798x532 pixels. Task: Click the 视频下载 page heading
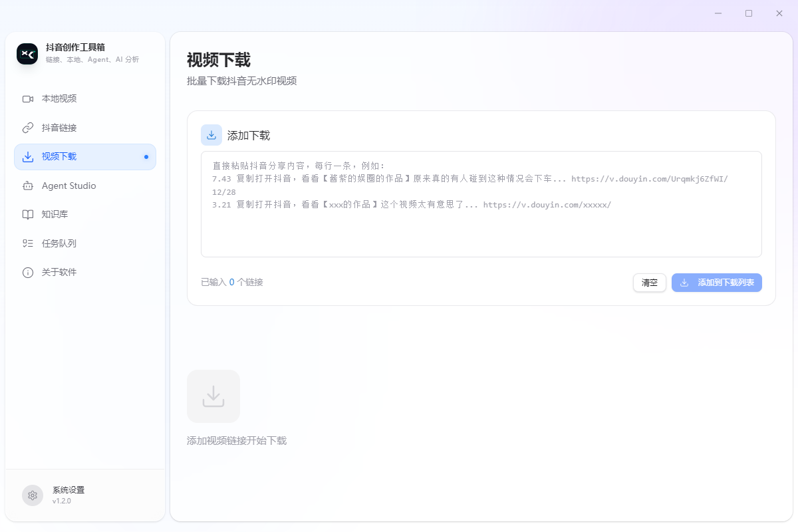tap(219, 60)
